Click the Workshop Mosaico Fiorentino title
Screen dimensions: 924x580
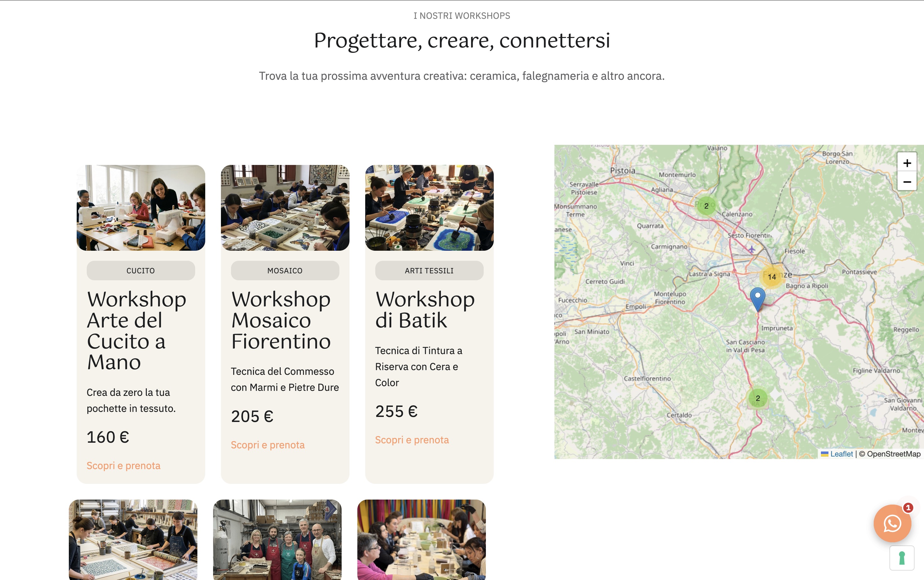[281, 320]
